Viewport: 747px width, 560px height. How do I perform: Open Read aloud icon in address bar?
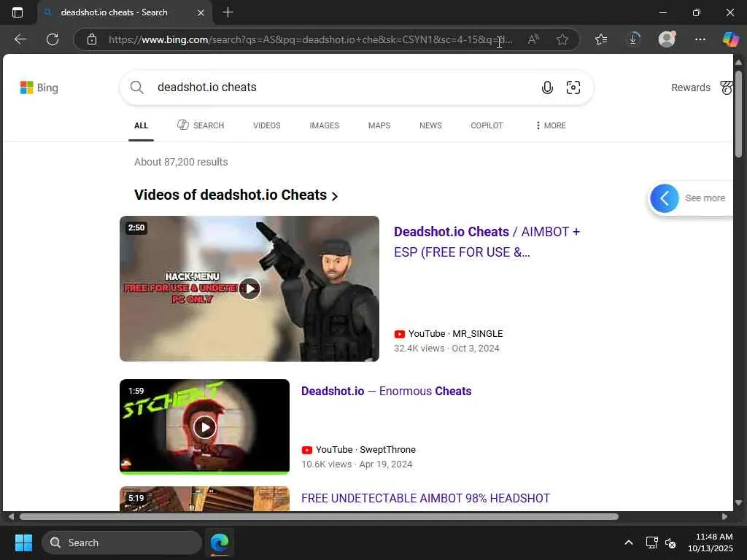click(x=533, y=39)
